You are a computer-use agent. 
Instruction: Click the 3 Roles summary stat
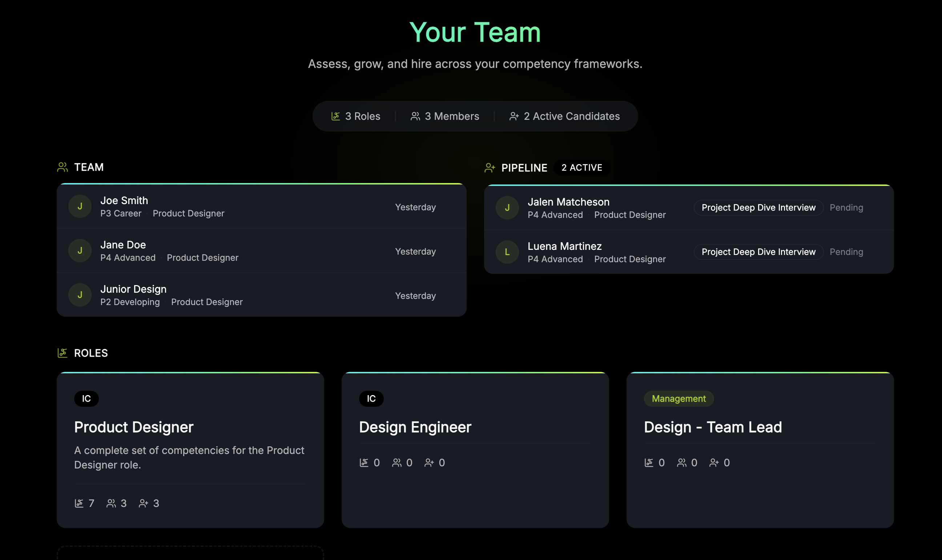[x=356, y=116]
